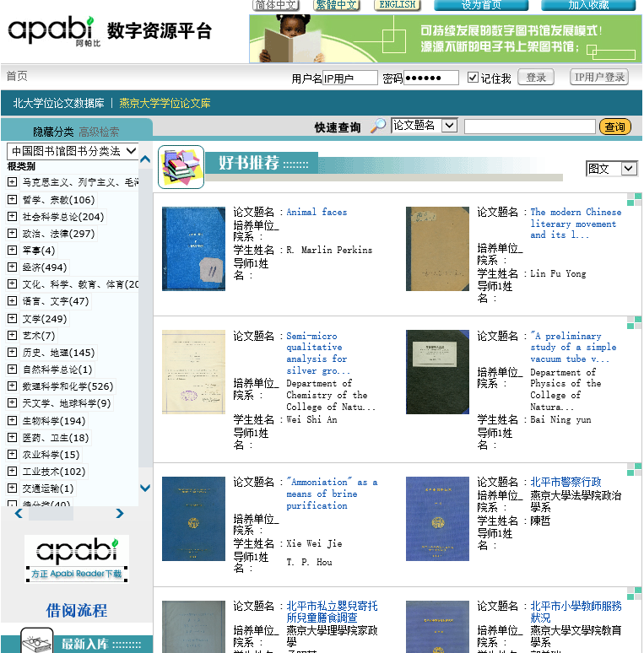Open the 北平市警察行政 cover thumbnail

(437, 519)
